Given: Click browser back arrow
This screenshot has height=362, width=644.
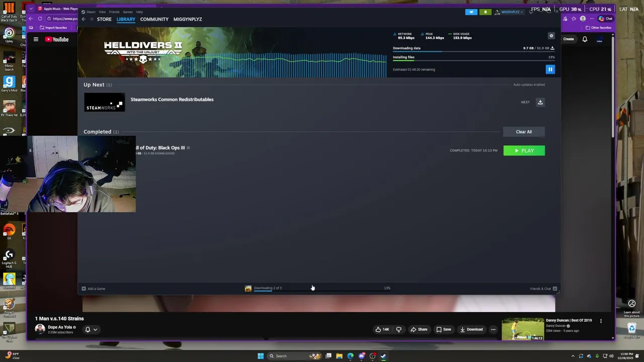Looking at the screenshot, I should (x=31, y=19).
